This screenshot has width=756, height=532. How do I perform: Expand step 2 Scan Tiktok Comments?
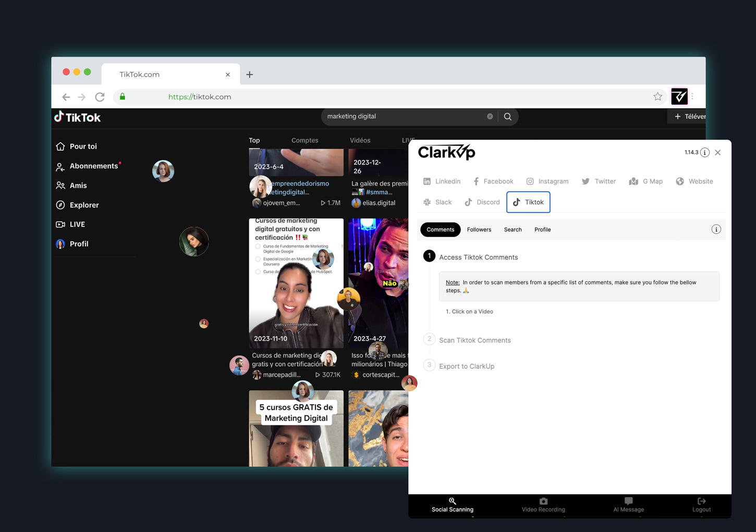(474, 340)
